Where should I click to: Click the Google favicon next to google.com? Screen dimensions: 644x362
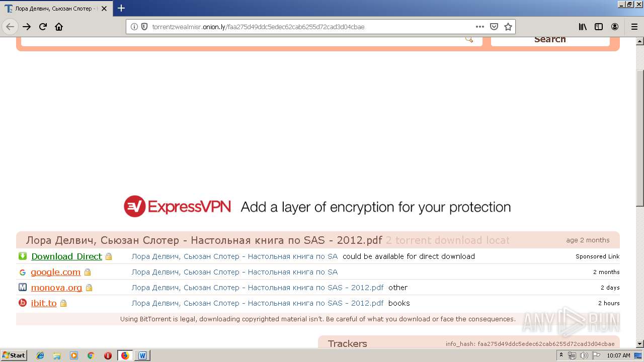coord(23,272)
